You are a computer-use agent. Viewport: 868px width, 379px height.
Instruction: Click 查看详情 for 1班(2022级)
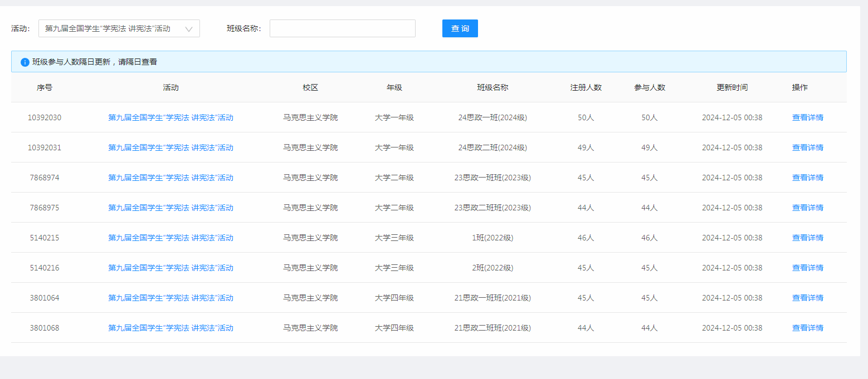click(x=807, y=238)
